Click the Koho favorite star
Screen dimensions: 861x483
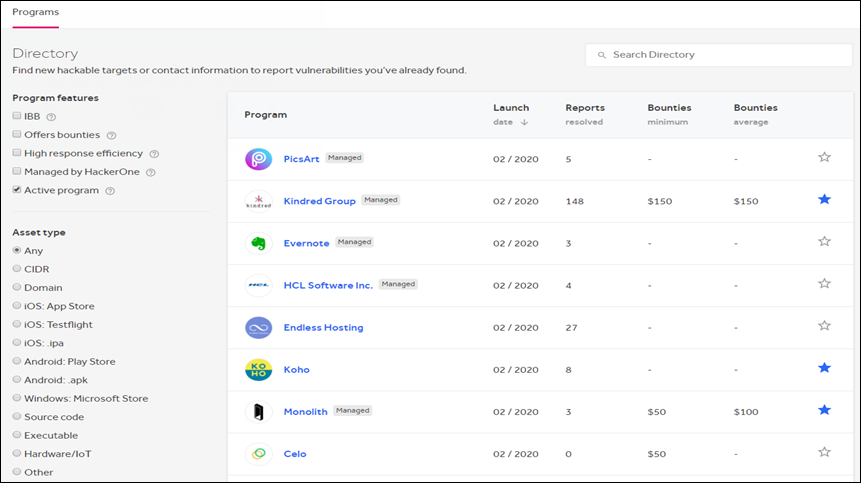coord(824,368)
